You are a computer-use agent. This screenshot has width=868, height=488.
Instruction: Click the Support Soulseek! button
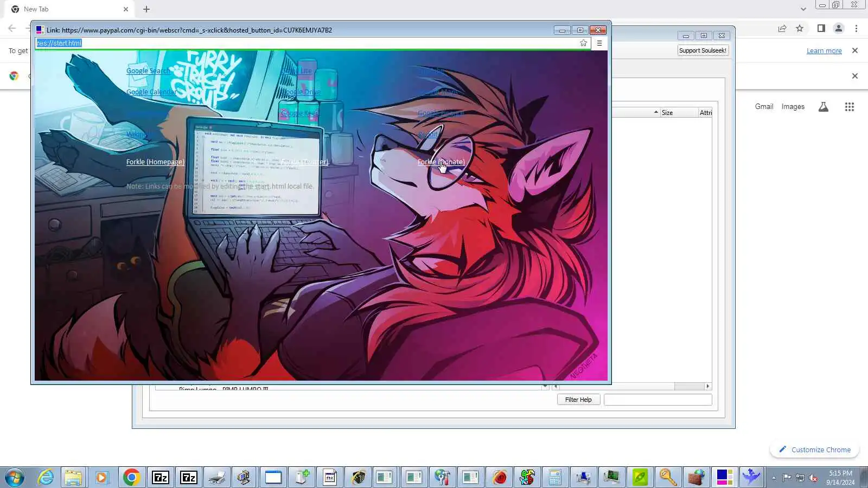[703, 50]
